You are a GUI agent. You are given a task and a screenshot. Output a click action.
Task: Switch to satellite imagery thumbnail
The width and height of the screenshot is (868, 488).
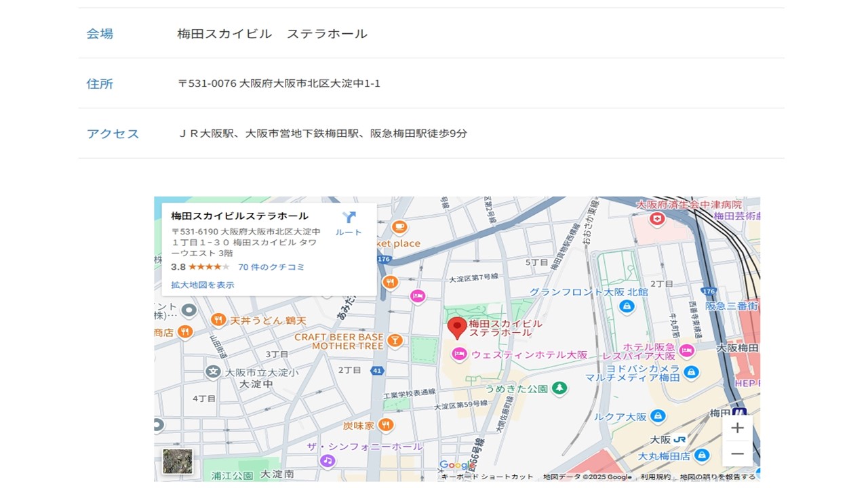(178, 461)
